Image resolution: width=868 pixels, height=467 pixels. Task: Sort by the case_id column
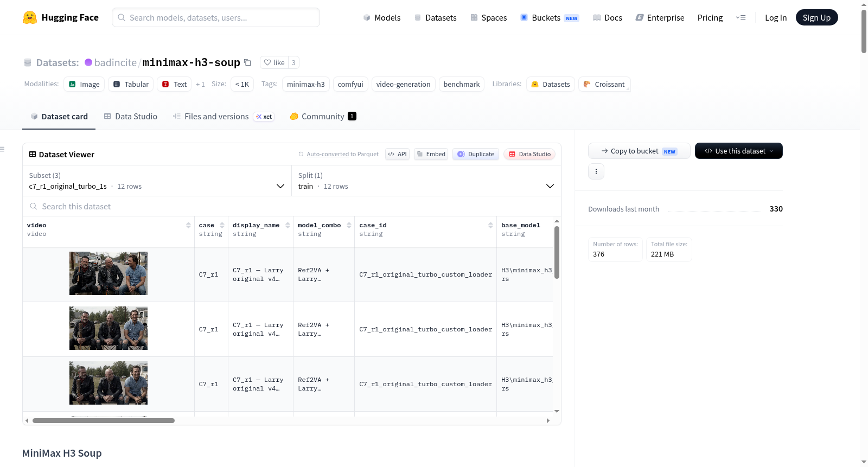[x=490, y=225]
